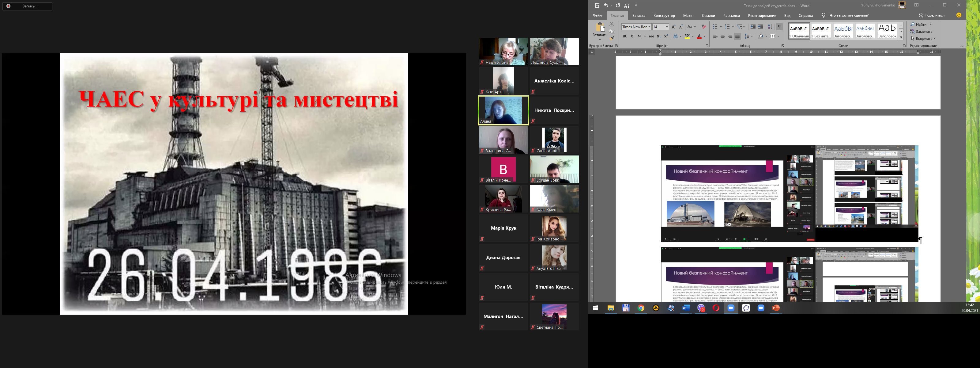Enable superscript formatting
The height and width of the screenshot is (368, 980).
click(x=666, y=36)
